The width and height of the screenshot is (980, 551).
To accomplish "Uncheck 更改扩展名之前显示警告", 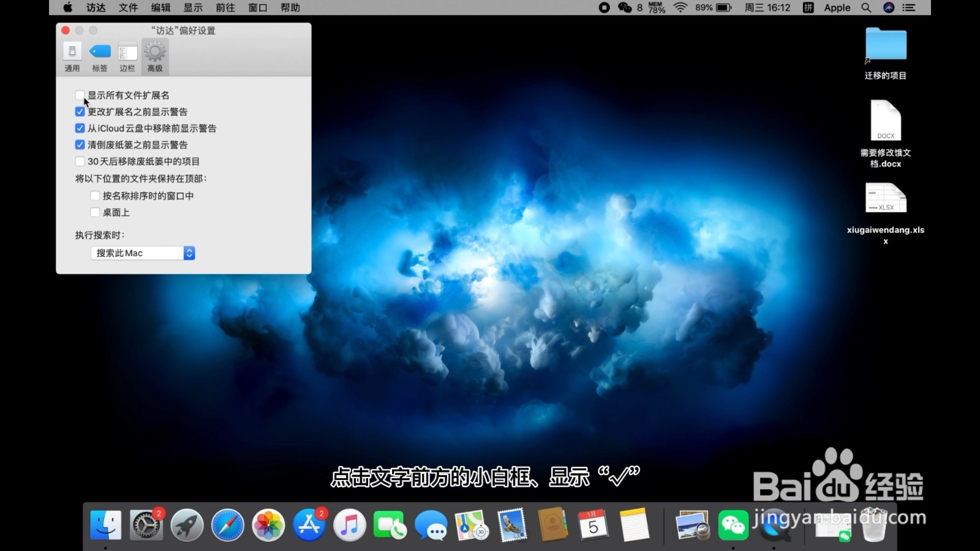I will pyautogui.click(x=80, y=111).
